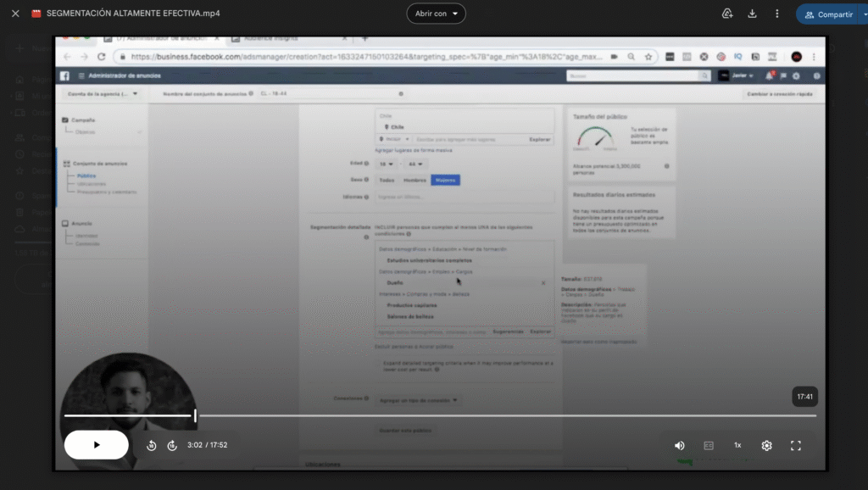Image resolution: width=868 pixels, height=490 pixels.
Task: Click the video progress bar handle
Action: tap(195, 415)
